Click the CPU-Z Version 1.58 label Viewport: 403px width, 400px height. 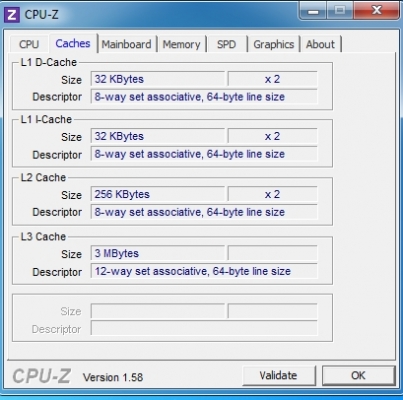point(113,377)
